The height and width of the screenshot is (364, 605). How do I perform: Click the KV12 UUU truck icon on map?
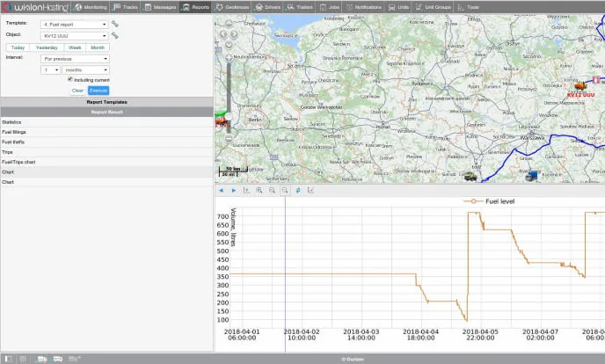(x=579, y=85)
